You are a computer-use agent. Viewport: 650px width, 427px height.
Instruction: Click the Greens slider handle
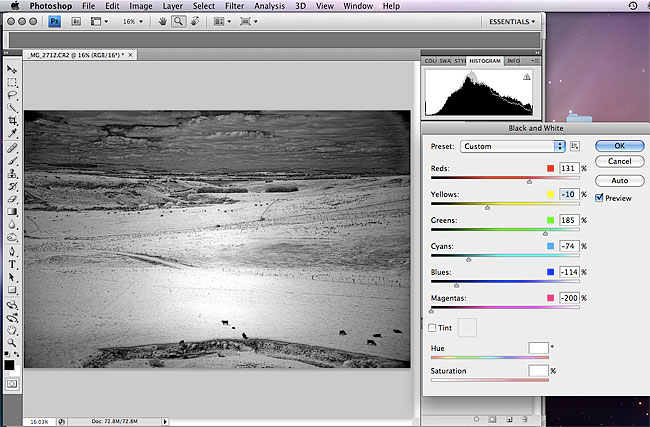546,233
